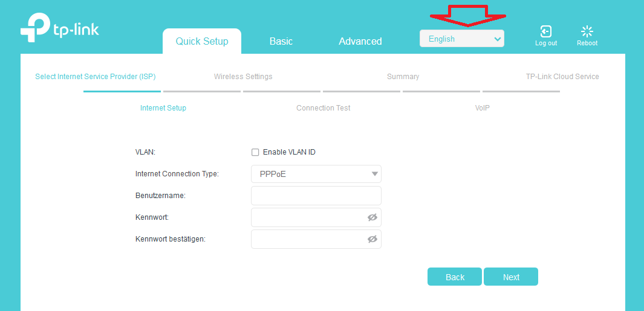Go to Wireless Settings step
Image resolution: width=644 pixels, height=311 pixels.
point(243,77)
